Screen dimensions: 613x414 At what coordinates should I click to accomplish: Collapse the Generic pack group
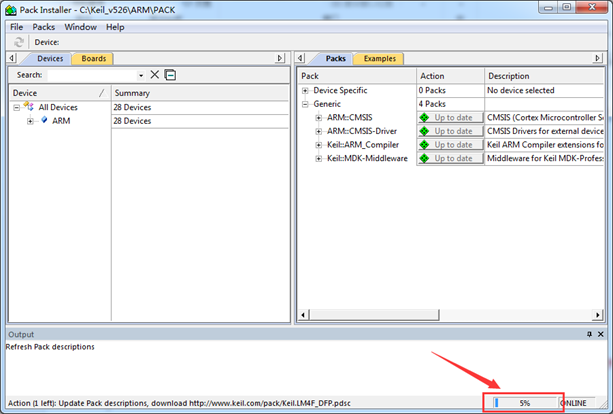(305, 104)
